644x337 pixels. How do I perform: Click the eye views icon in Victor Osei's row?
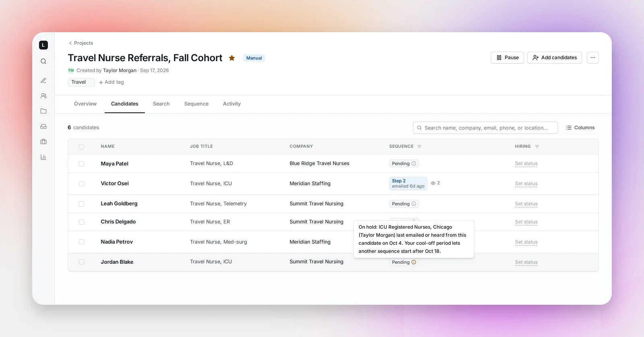(x=433, y=183)
